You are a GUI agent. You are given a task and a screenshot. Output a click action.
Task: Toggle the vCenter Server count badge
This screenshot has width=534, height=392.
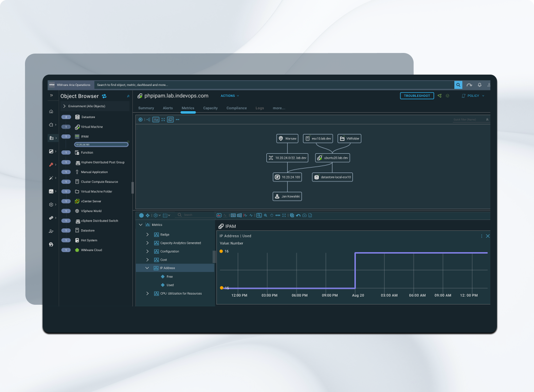point(66,201)
